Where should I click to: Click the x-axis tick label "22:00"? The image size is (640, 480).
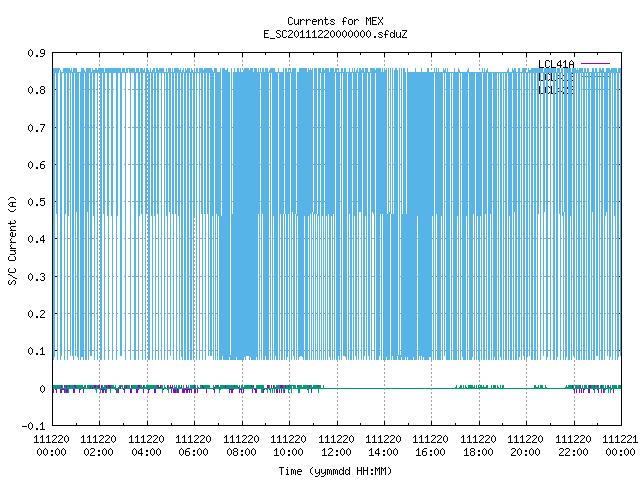(x=573, y=452)
